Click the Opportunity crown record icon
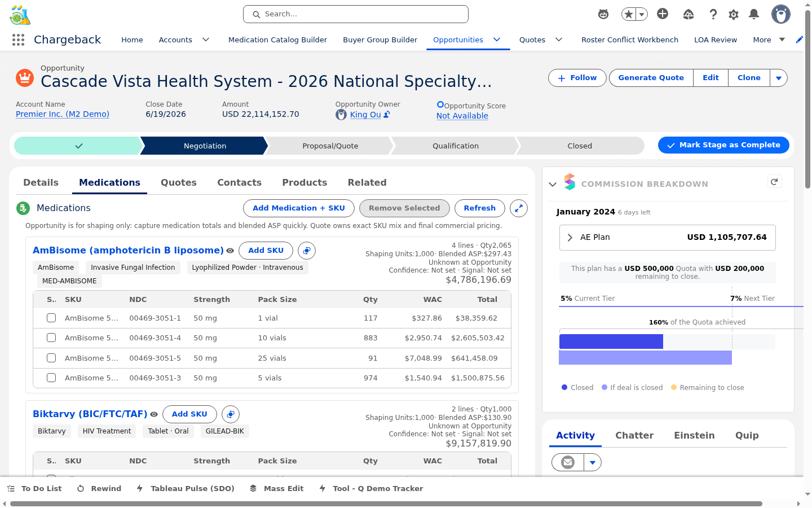Viewport: 812px width, 508px height. pyautogui.click(x=25, y=78)
